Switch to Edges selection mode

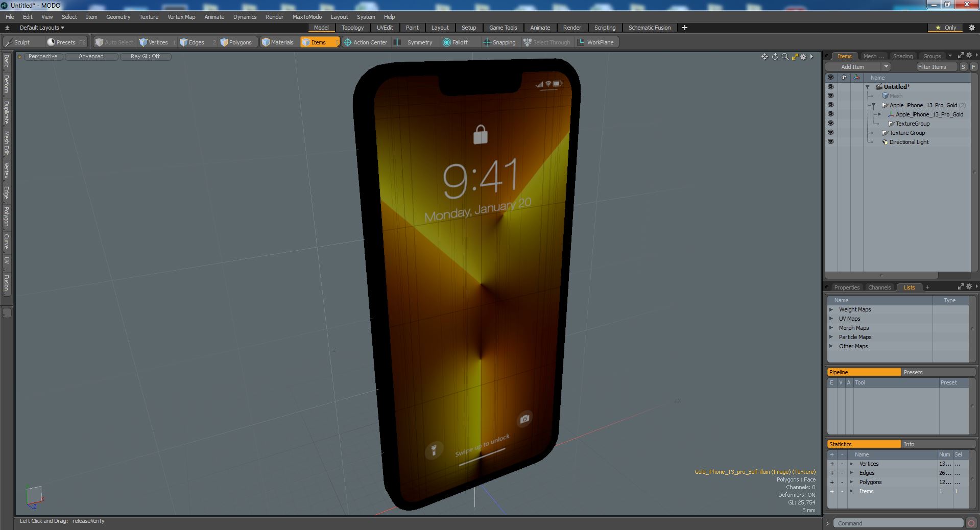click(197, 42)
